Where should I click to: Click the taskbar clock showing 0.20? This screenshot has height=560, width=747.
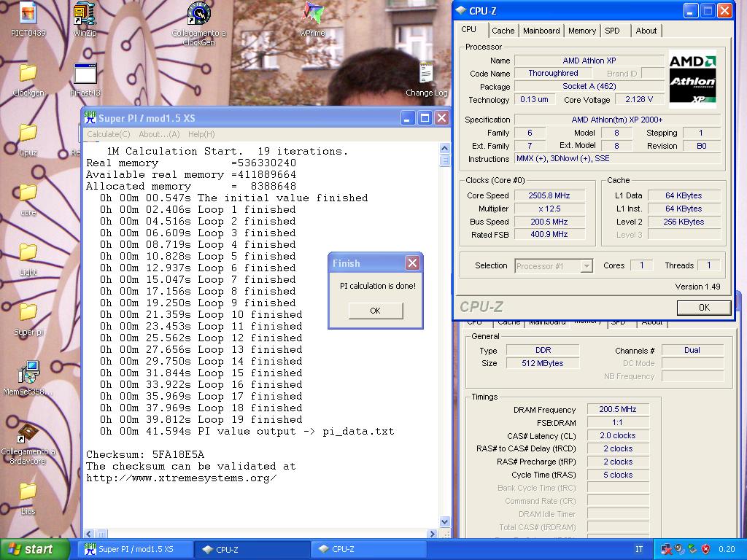(x=727, y=549)
